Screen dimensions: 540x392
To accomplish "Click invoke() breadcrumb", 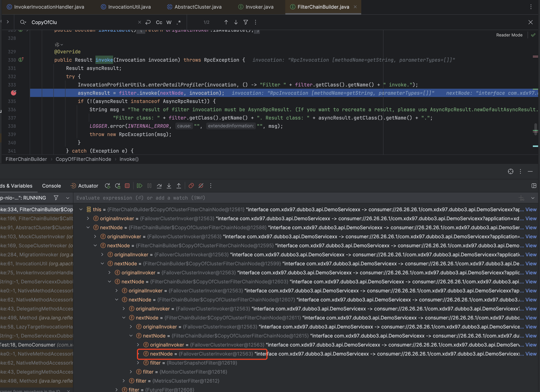I will point(129,159).
